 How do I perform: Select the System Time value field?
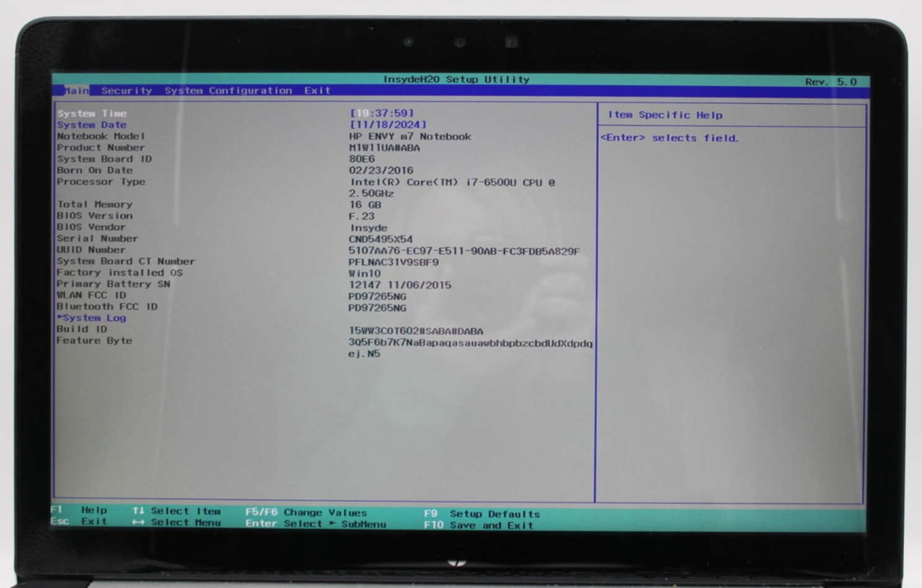(382, 113)
